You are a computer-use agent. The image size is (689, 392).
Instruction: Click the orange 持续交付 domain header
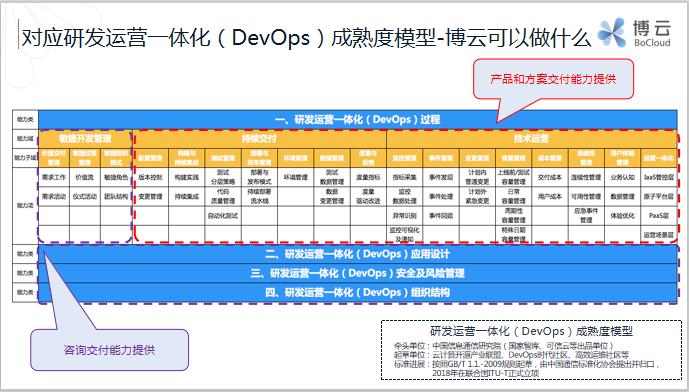[x=259, y=139]
